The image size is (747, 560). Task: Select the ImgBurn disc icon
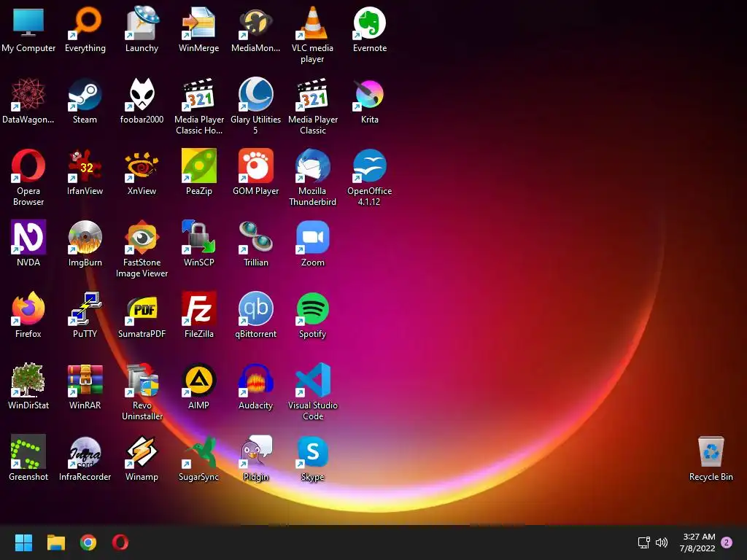pos(85,237)
